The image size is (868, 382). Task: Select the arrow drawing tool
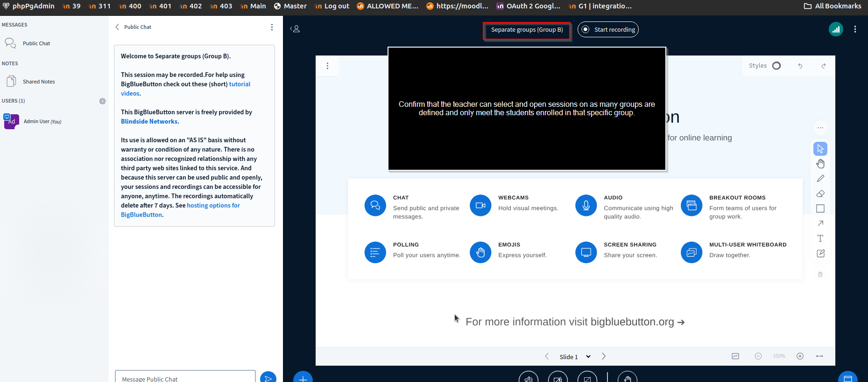(x=820, y=223)
